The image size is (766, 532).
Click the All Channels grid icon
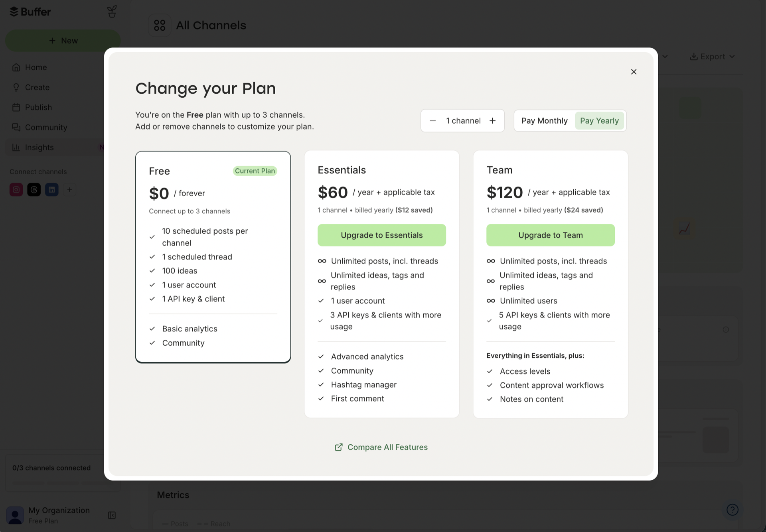tap(160, 25)
